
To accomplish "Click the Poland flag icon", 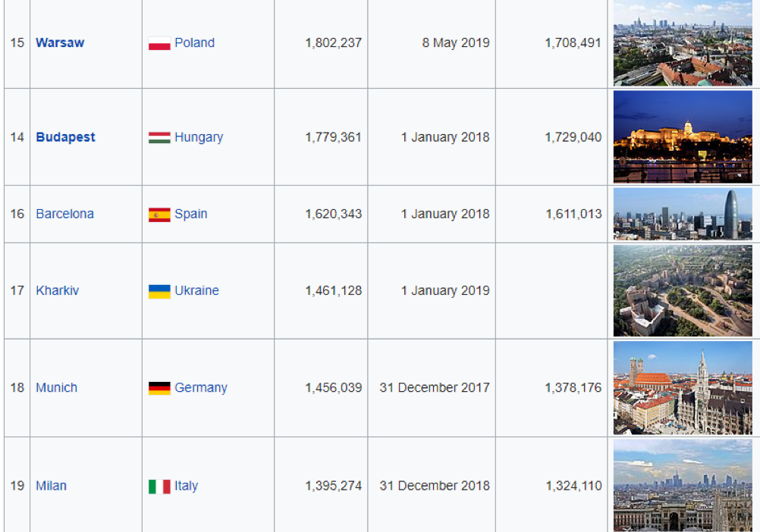I will coord(159,43).
